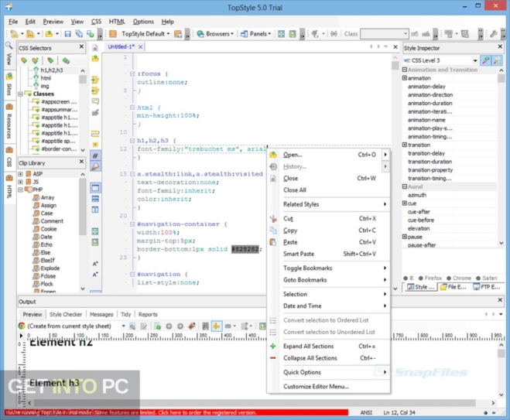Open the HTML menu
The height and width of the screenshot is (420, 510).
(117, 22)
